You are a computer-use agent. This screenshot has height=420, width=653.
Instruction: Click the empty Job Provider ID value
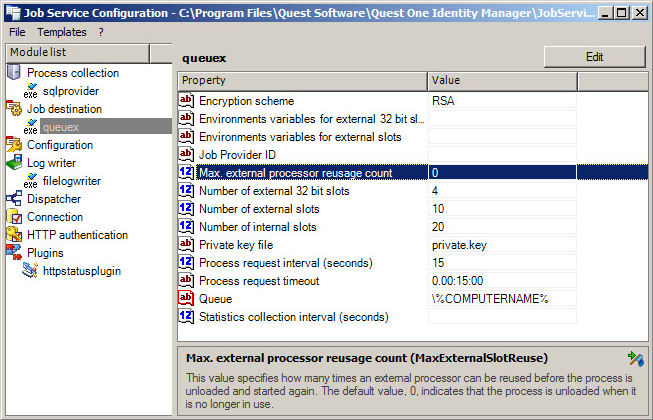click(x=502, y=154)
